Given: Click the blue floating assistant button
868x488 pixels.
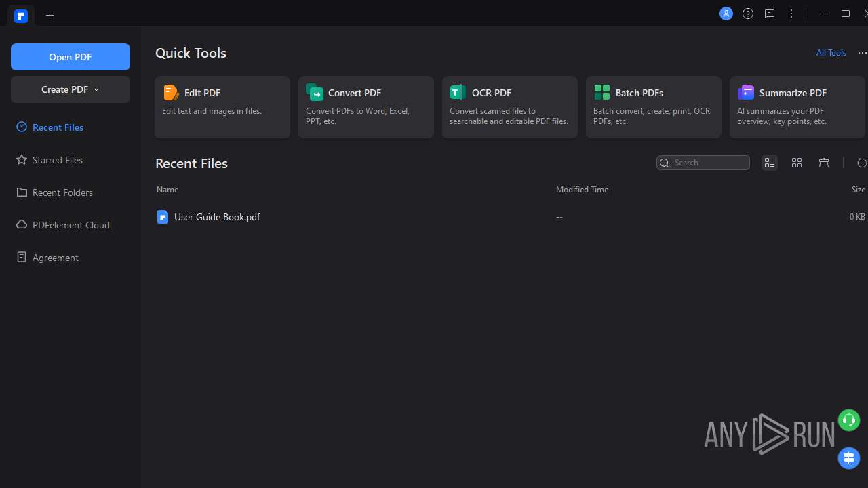Looking at the screenshot, I should [x=849, y=458].
